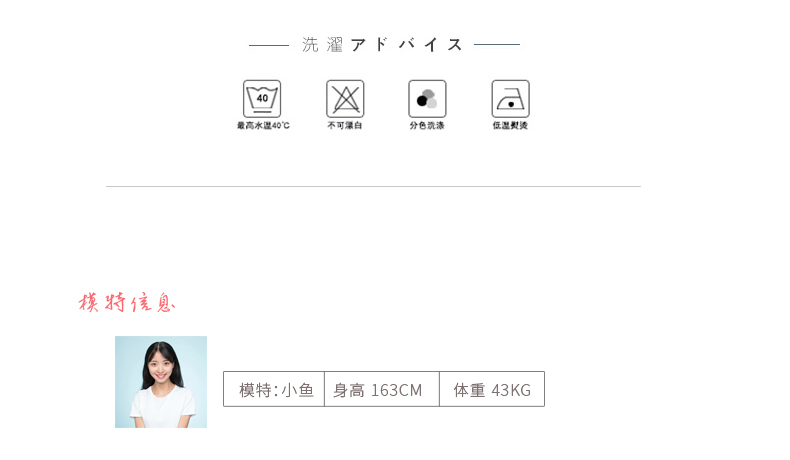Click the long gray section divider
Viewport: 790px width, 460px height.
coord(373,186)
